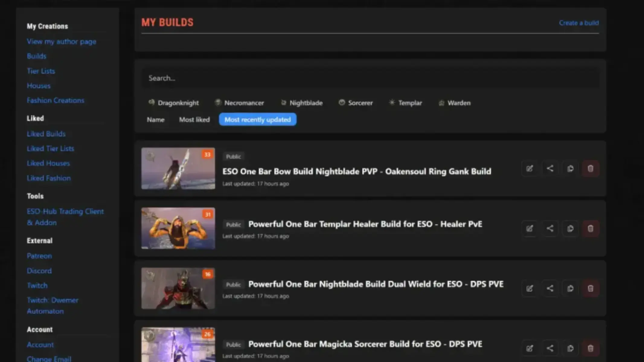The image size is (644, 362).
Task: Open Fashion Creations link
Action: pos(56,100)
